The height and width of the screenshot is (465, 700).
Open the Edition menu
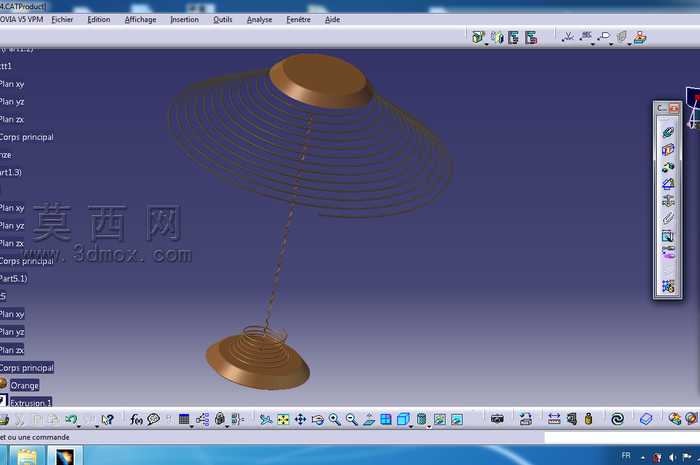(x=99, y=20)
